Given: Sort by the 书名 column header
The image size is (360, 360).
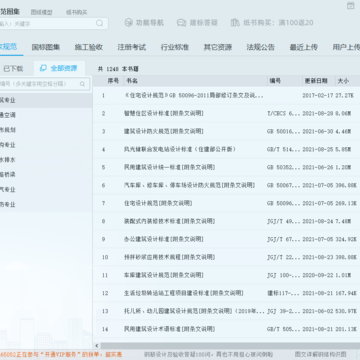Looking at the screenshot, I should click(x=132, y=81).
